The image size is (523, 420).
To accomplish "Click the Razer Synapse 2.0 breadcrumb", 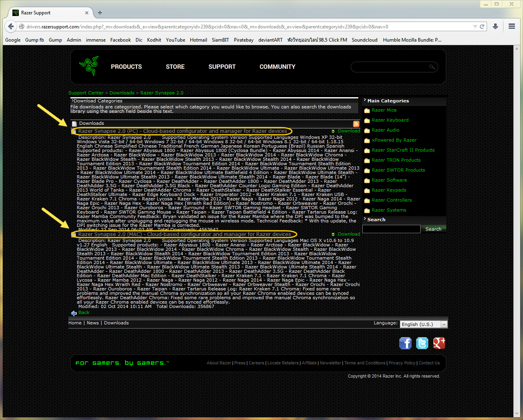I will (162, 93).
